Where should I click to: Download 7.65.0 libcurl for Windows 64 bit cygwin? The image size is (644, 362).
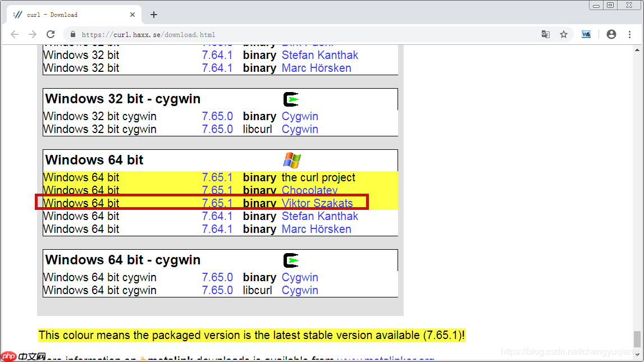point(217,290)
